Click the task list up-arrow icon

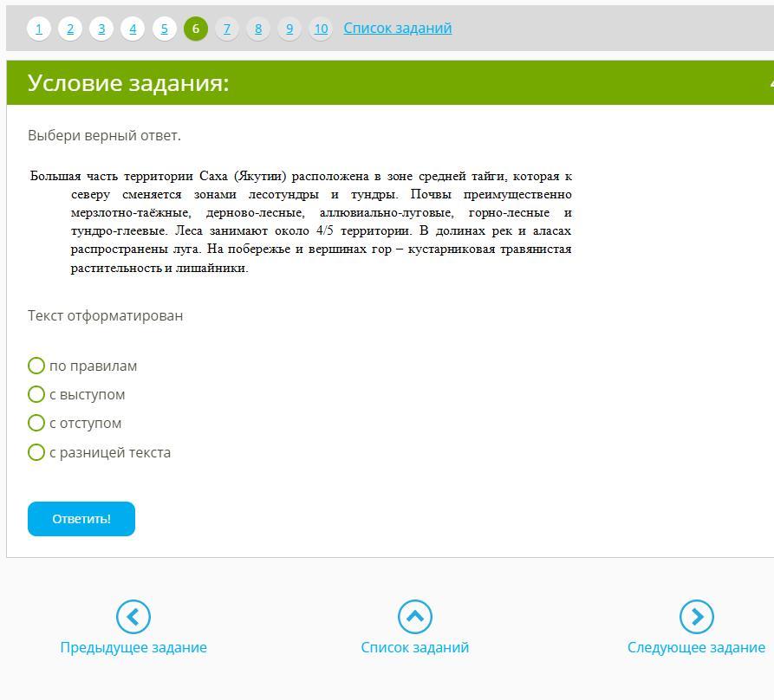414,617
